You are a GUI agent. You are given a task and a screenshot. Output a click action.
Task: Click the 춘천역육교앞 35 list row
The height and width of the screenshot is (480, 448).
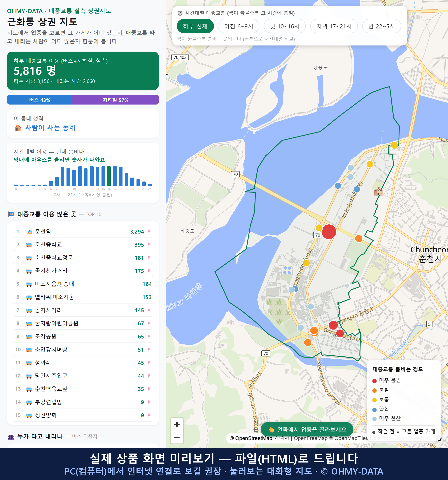pyautogui.click(x=83, y=389)
